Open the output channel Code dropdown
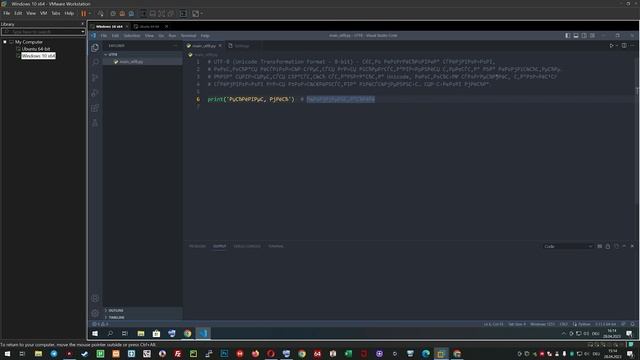The width and height of the screenshot is (640, 360). click(x=568, y=247)
